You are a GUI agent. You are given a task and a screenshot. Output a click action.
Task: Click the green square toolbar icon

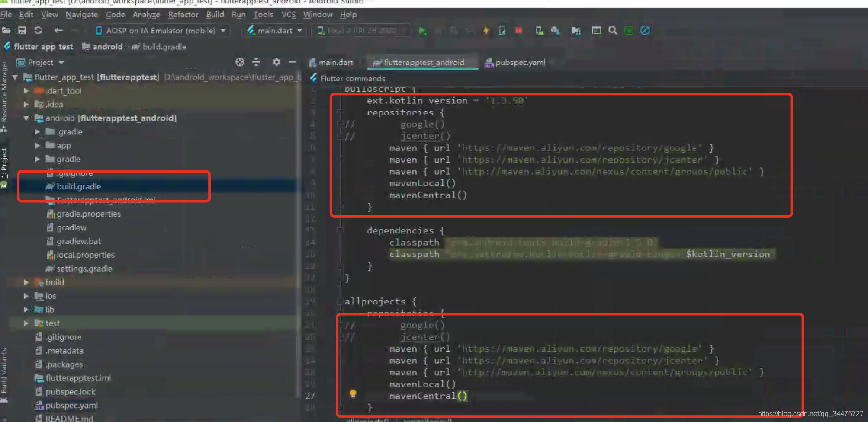tap(629, 31)
